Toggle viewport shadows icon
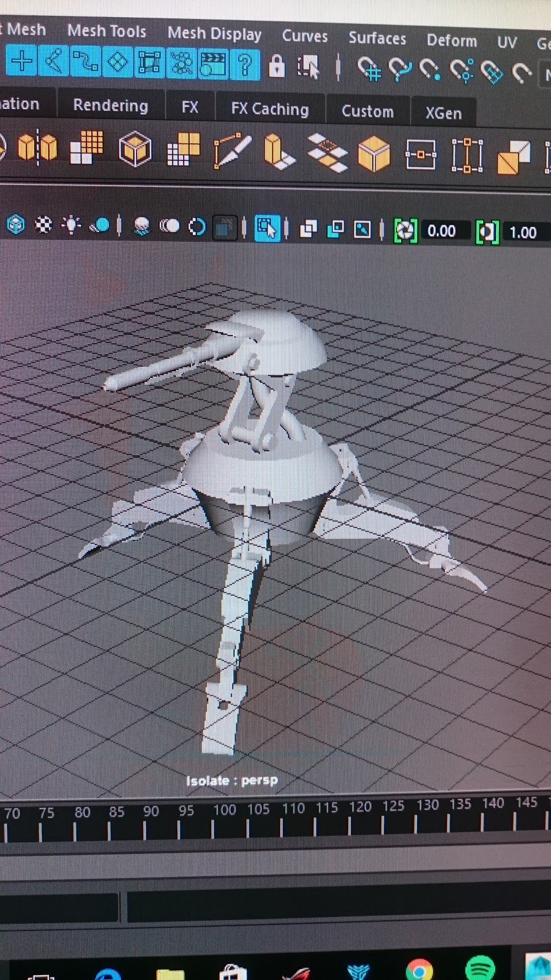This screenshot has height=980, width=551. tap(100, 226)
